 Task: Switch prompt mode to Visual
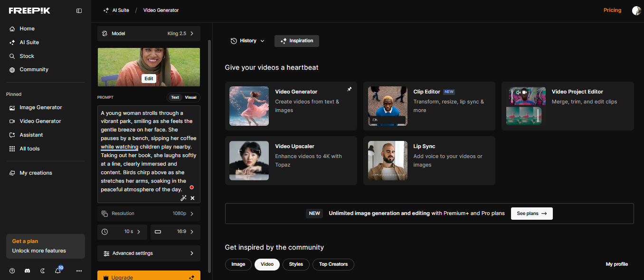[190, 97]
